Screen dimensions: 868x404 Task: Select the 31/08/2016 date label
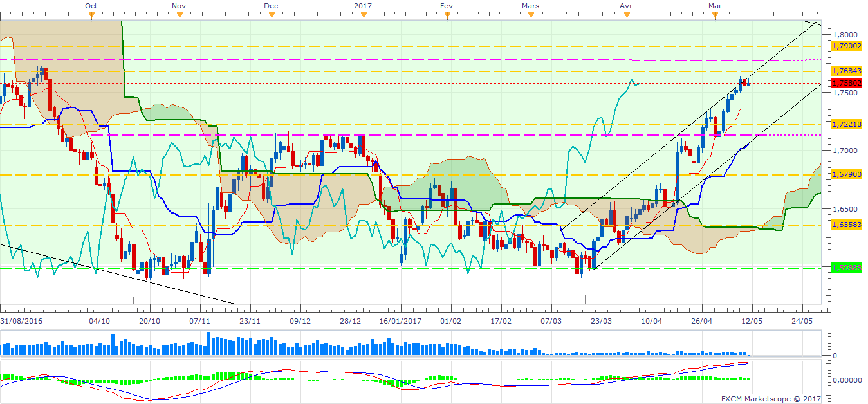(22, 320)
